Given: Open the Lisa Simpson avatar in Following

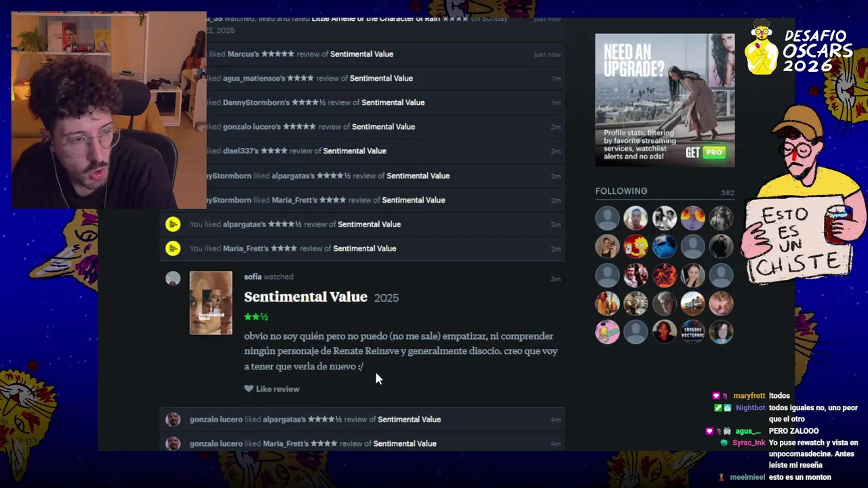Looking at the screenshot, I should coord(636,247).
